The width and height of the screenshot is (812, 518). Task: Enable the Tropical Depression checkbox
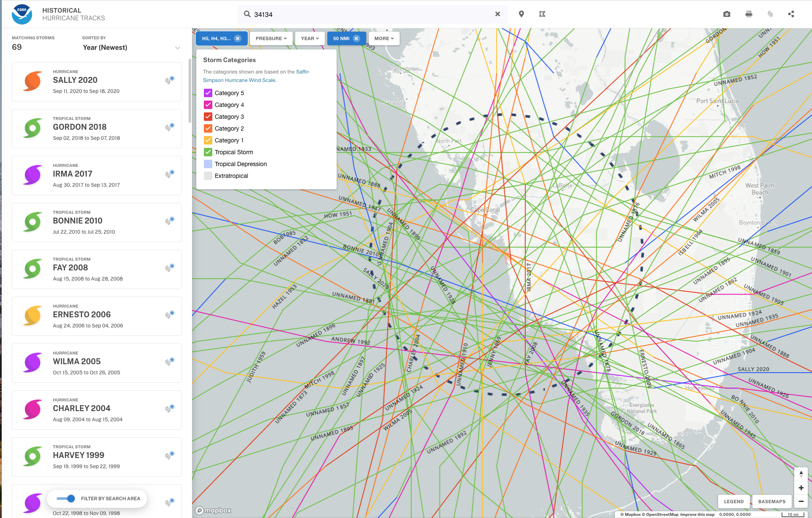pos(208,164)
